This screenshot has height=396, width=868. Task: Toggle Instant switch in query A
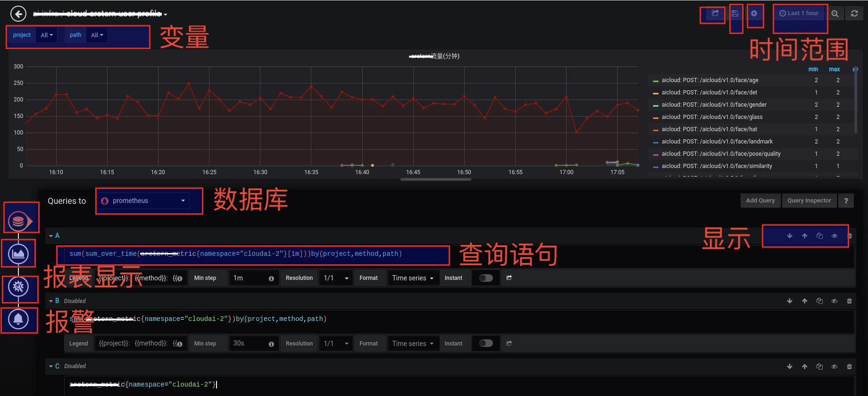click(486, 278)
